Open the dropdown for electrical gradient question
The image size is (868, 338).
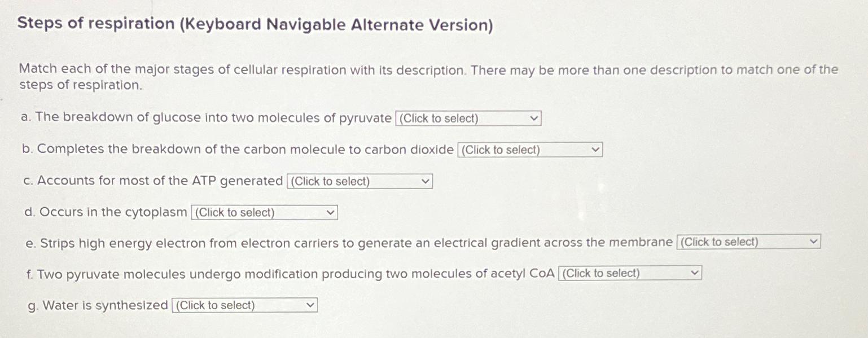(748, 242)
